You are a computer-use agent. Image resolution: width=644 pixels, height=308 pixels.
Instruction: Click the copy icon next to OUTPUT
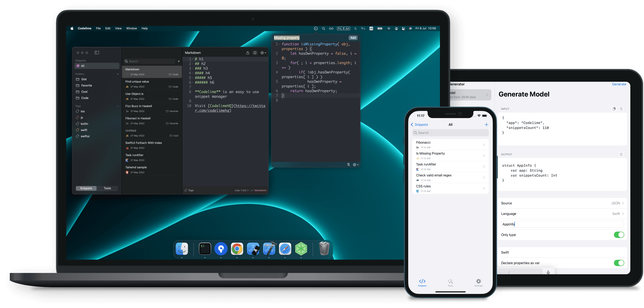click(621, 154)
